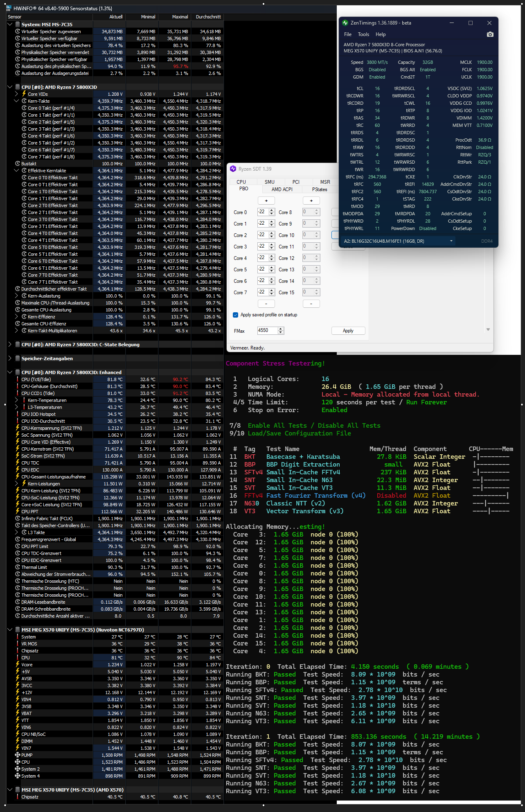Open PStates tab in Ryzen SDT
Image resolution: width=525 pixels, height=812 pixels.
[320, 189]
